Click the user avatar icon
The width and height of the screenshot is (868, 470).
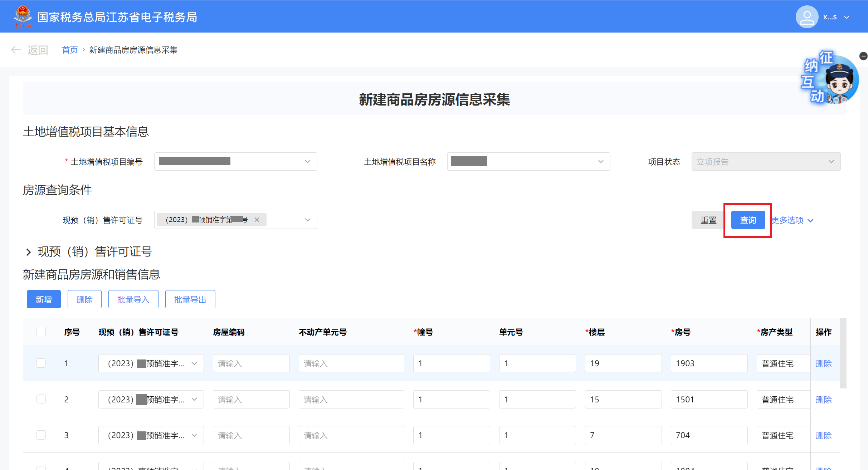pyautogui.click(x=807, y=17)
